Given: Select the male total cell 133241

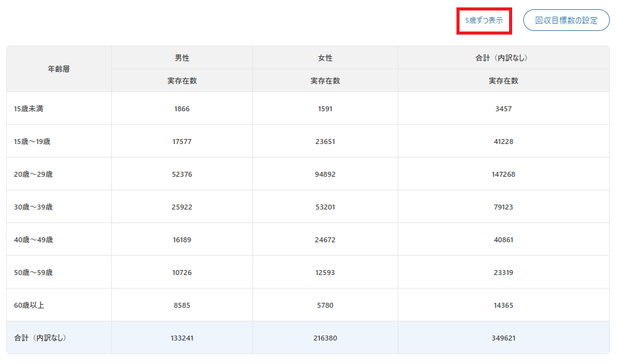Looking at the screenshot, I should pyautogui.click(x=182, y=338).
